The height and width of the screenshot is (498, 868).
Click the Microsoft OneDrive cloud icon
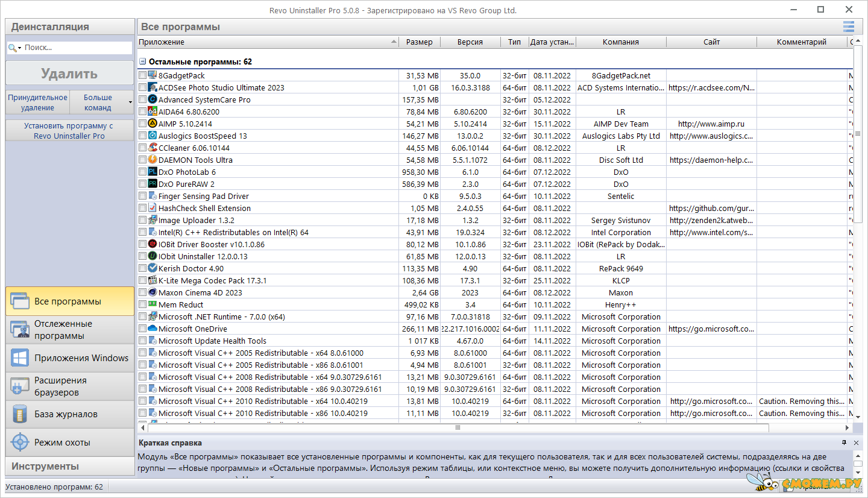[153, 329]
